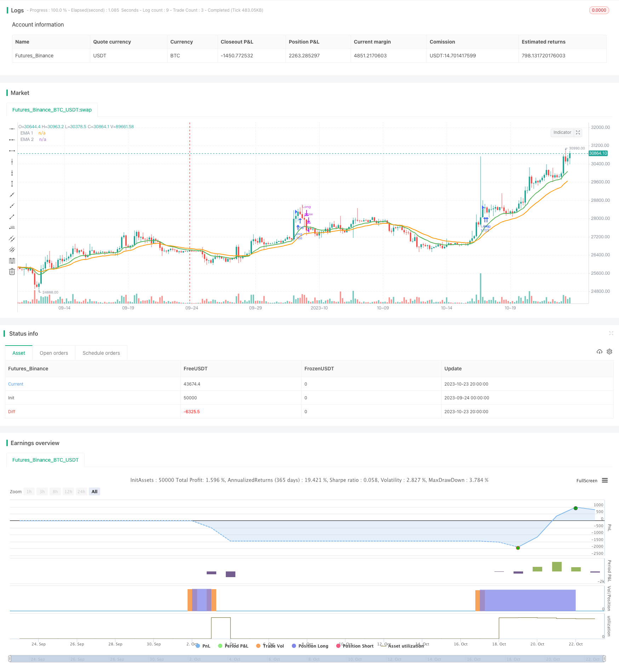This screenshot has width=619, height=672.
Task: Grab the navigator left range handle
Action: coord(10,659)
